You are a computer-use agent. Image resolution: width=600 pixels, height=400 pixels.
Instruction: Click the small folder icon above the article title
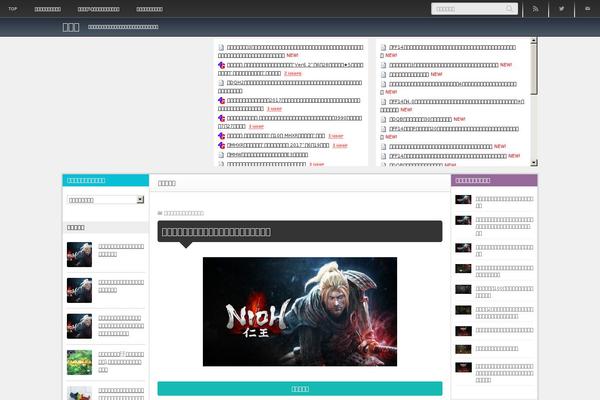[x=160, y=213]
